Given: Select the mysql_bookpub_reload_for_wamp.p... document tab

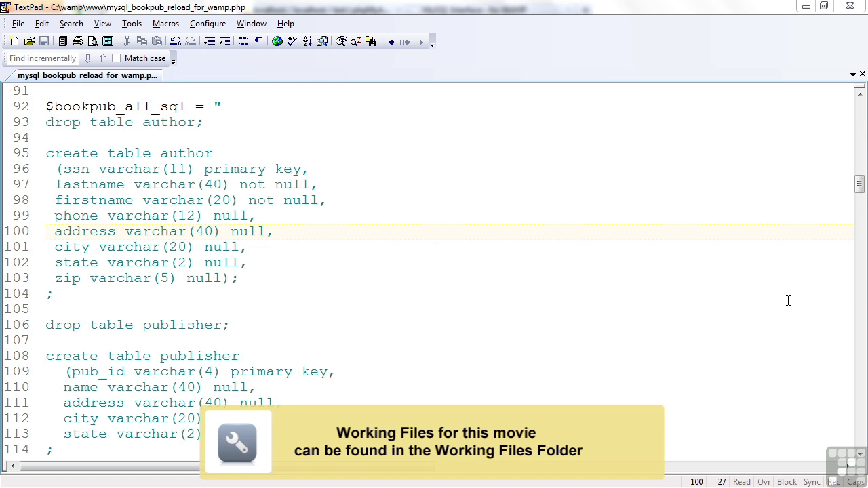Looking at the screenshot, I should point(87,75).
